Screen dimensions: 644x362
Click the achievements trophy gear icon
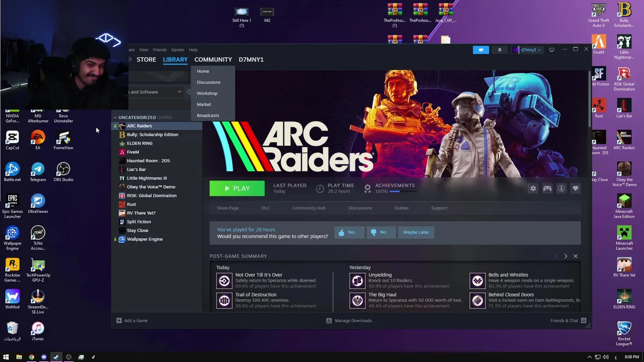pos(368,189)
